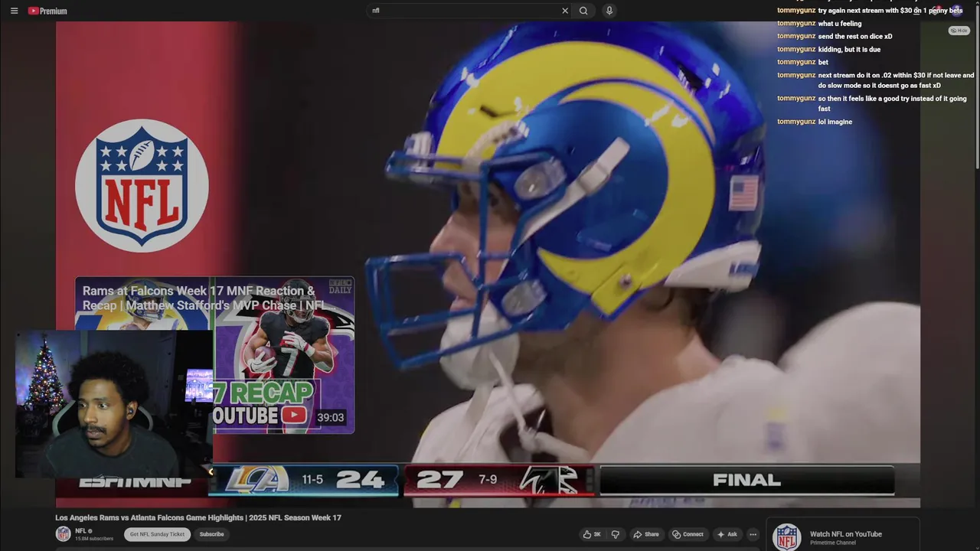Viewport: 980px width, 551px height.
Task: Click Get NFL Sunday Ticket button
Action: (157, 534)
